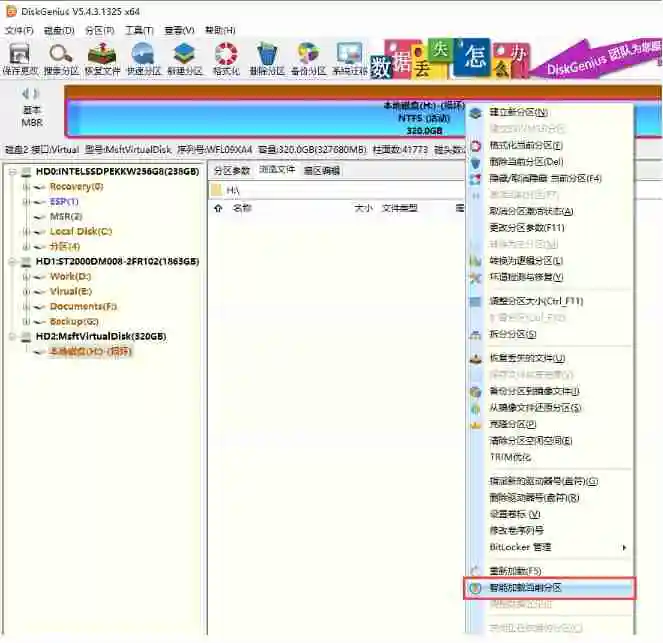The height and width of the screenshot is (643, 663).
Task: Click the icon beside 格式化当前分区(F)
Action: [476, 146]
